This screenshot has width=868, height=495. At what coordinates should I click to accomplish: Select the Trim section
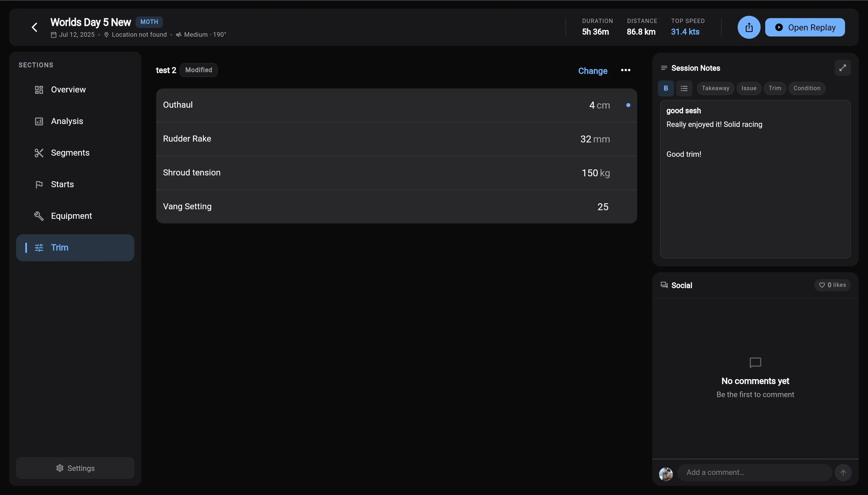(x=75, y=248)
